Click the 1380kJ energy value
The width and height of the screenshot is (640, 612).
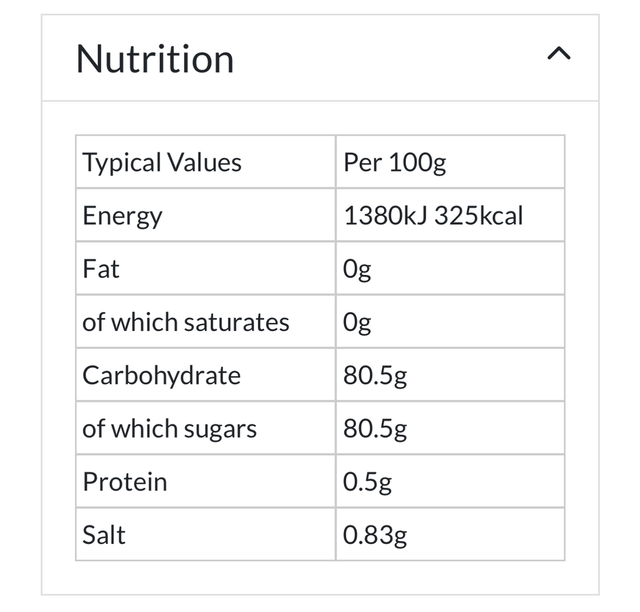click(x=386, y=215)
